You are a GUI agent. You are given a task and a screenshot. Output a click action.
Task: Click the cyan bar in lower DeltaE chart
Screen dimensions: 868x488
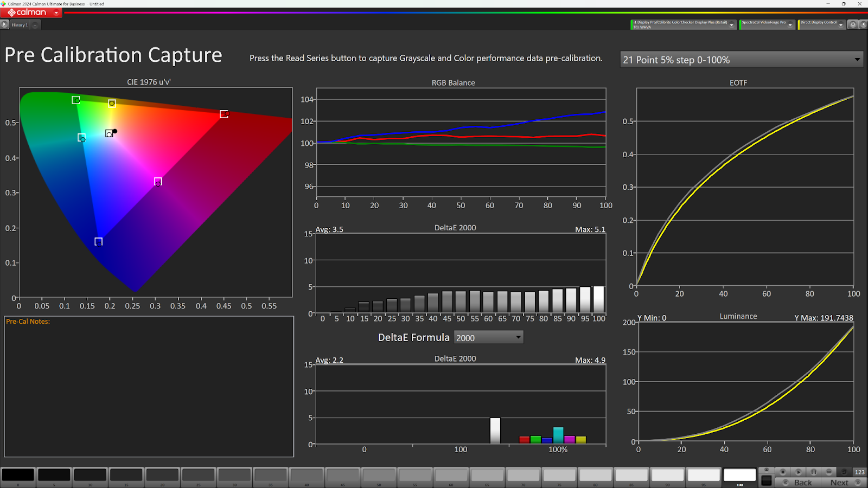coord(558,435)
